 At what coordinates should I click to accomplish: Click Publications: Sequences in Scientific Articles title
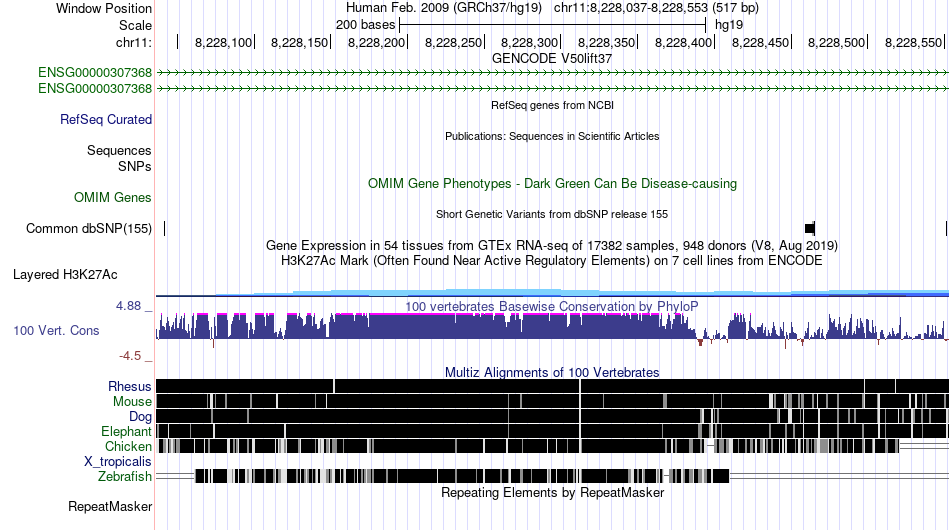click(x=552, y=136)
